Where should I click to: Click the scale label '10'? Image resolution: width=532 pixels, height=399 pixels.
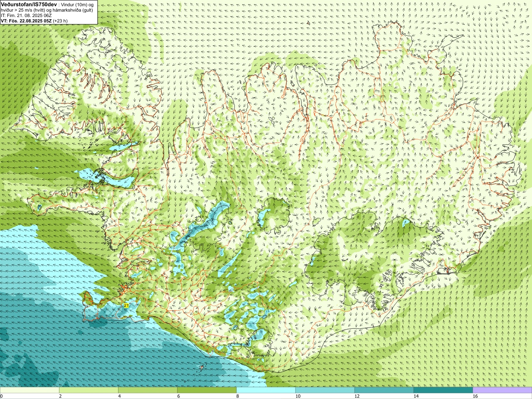298,396
